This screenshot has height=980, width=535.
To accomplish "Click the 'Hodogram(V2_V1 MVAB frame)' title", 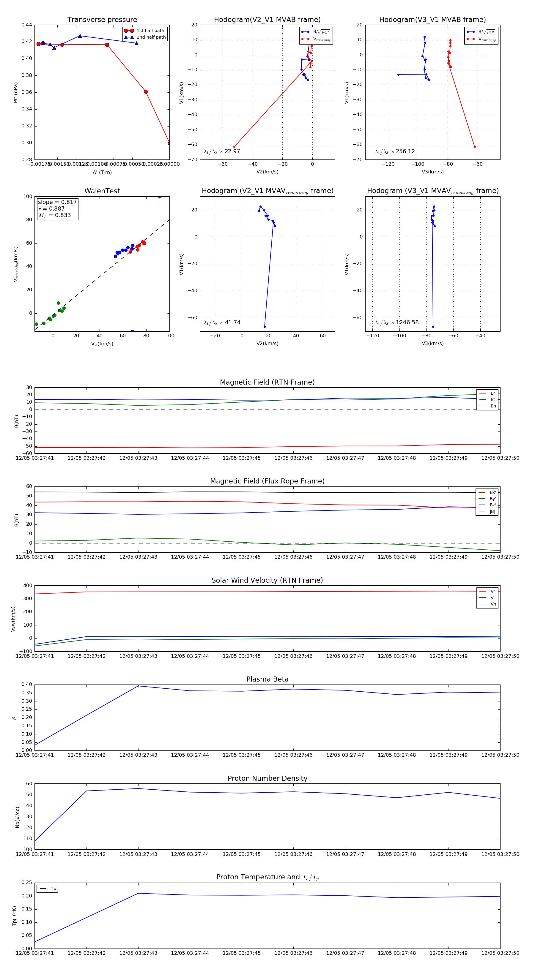I will tap(267, 20).
